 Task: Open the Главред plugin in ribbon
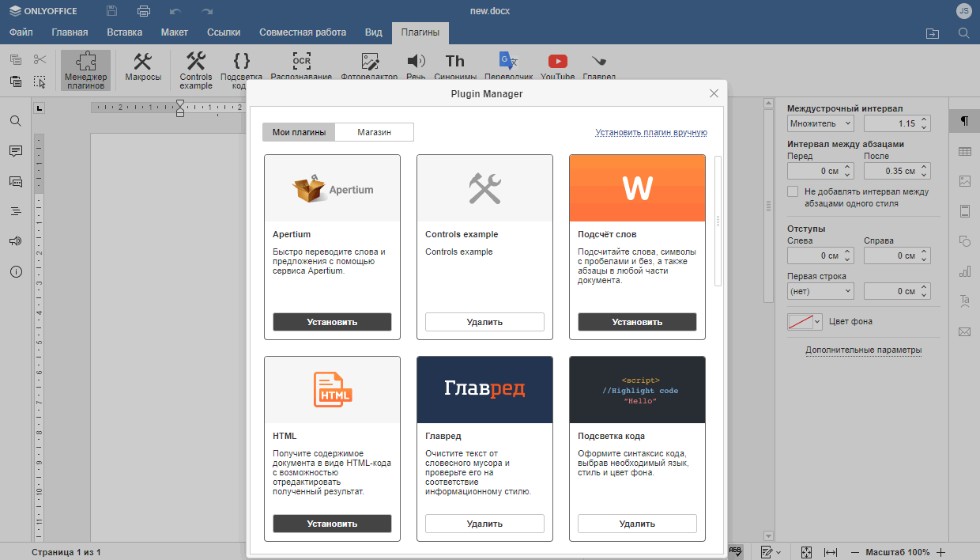click(599, 67)
